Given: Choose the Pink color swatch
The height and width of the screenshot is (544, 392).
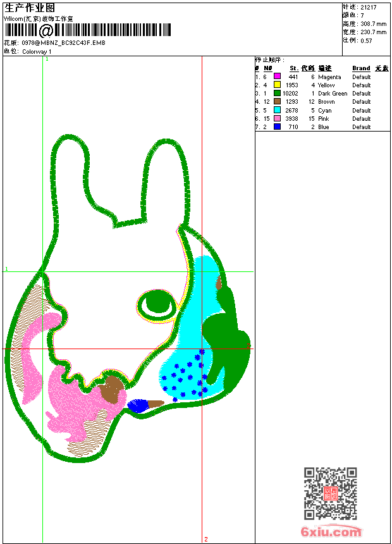Looking at the screenshot, I should [x=277, y=118].
